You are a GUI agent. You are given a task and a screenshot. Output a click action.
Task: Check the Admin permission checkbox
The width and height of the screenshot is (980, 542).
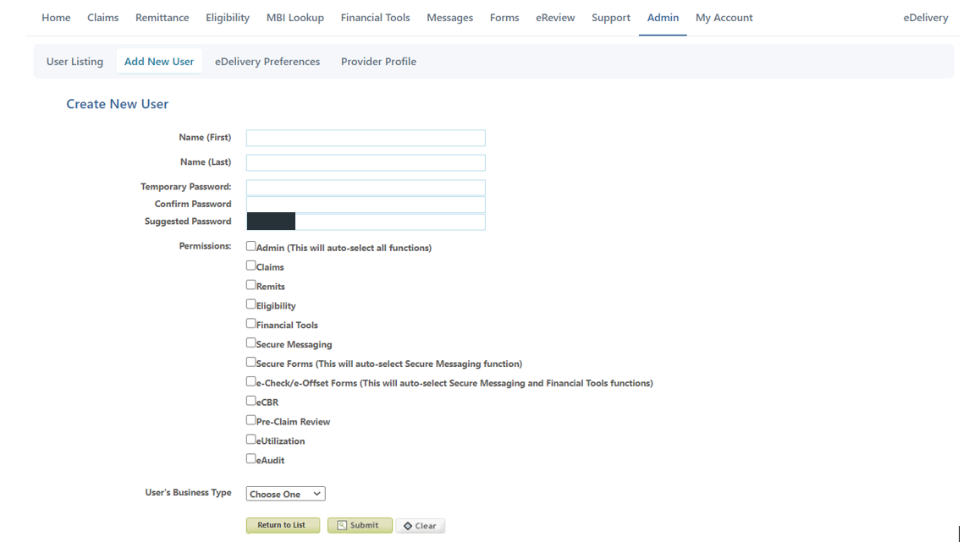[251, 246]
